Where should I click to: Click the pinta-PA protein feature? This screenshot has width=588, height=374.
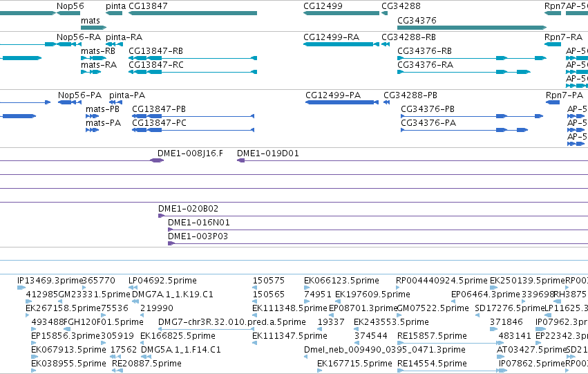coord(116,102)
